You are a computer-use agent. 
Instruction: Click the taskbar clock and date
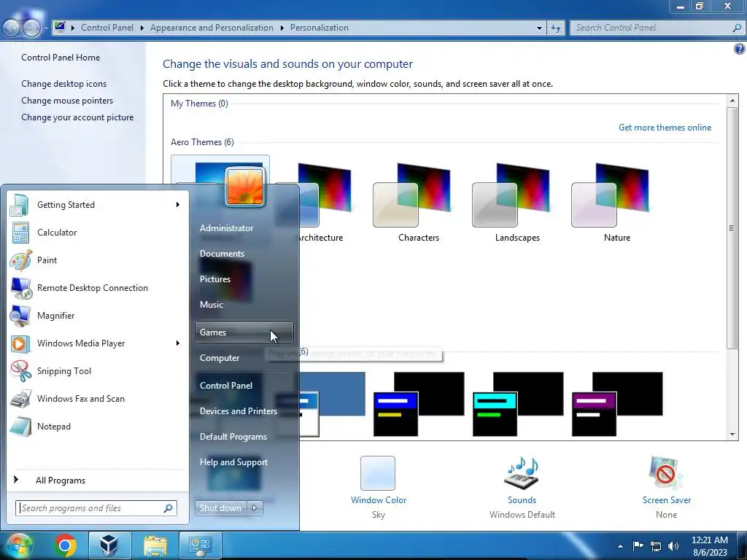click(x=709, y=546)
